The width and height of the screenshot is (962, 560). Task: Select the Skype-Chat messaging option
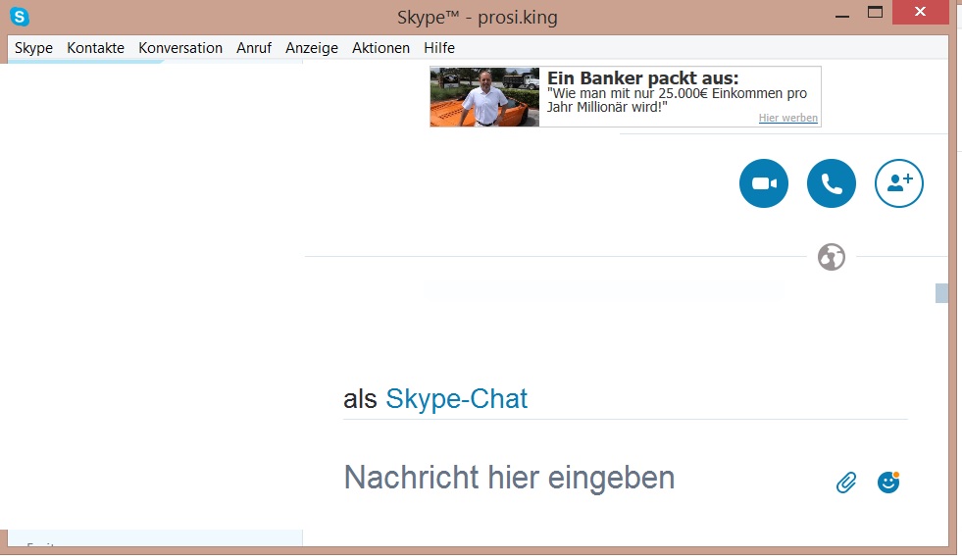click(456, 399)
